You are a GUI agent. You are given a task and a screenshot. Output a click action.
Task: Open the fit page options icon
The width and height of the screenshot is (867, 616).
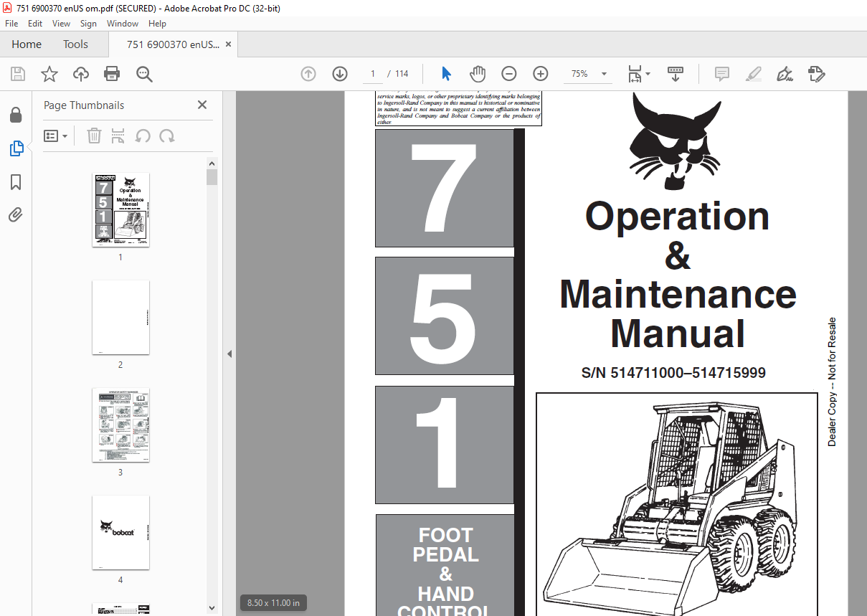point(638,74)
